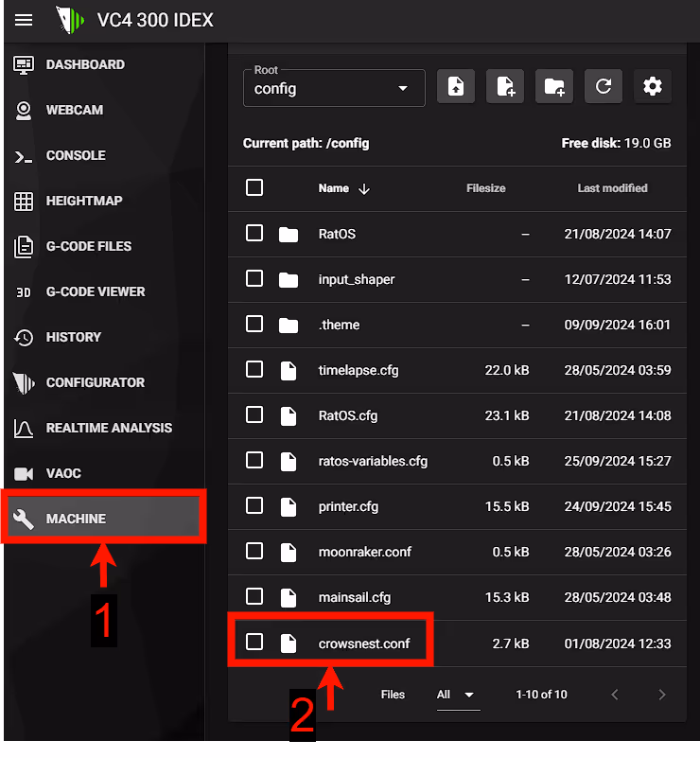Open moonraker.conf file
Image resolution: width=700 pixels, height=758 pixels.
click(x=365, y=552)
